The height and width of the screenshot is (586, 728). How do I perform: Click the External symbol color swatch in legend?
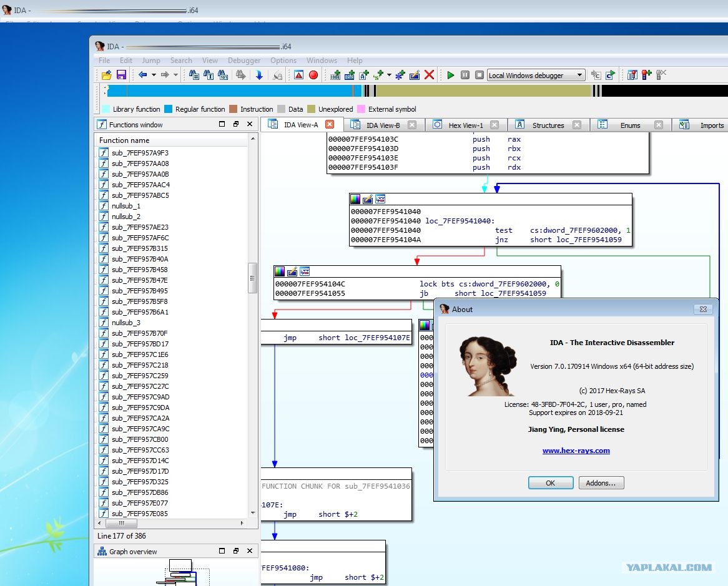(x=361, y=109)
